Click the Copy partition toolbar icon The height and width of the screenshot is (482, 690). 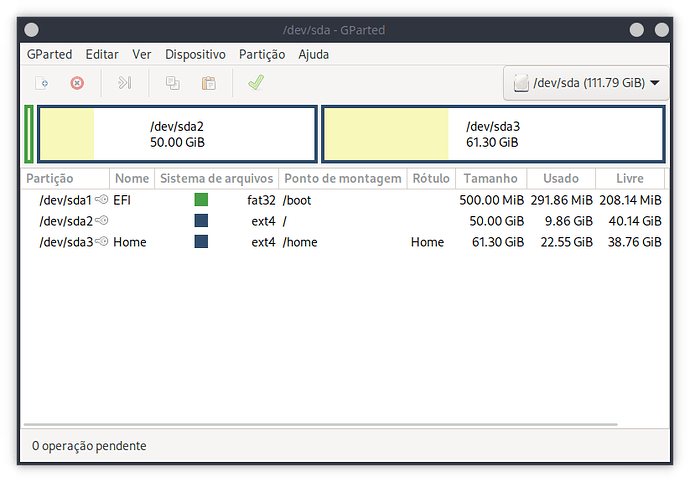[172, 83]
